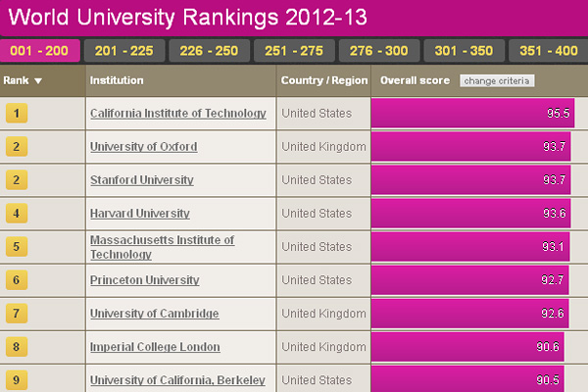
Task: Click the rank 6 yellow badge
Action: (x=19, y=280)
